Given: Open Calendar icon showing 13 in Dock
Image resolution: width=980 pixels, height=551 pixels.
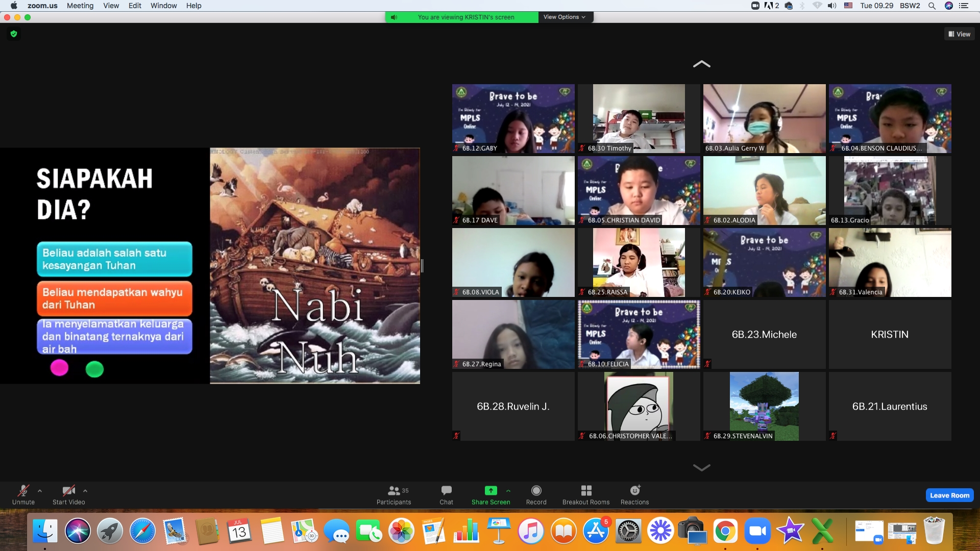Looking at the screenshot, I should tap(239, 532).
